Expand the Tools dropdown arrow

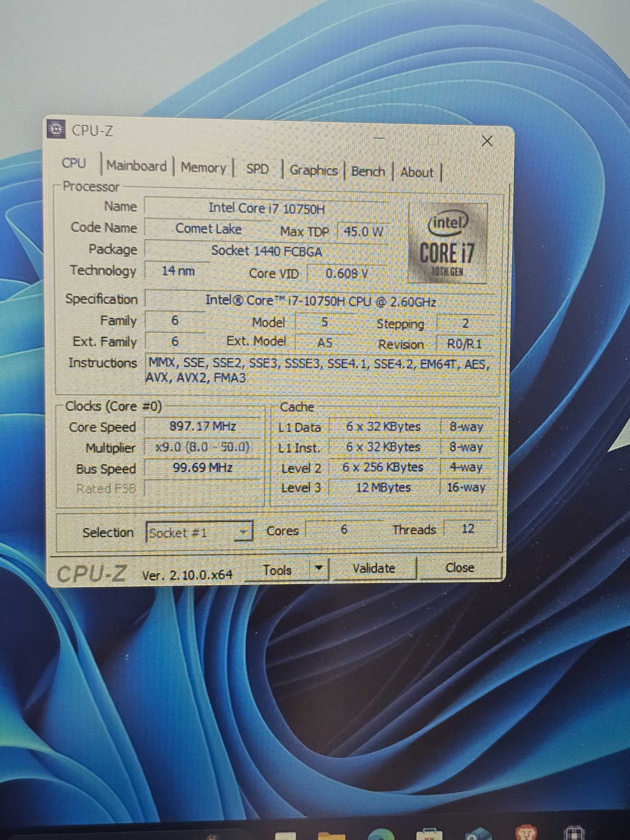click(x=319, y=569)
